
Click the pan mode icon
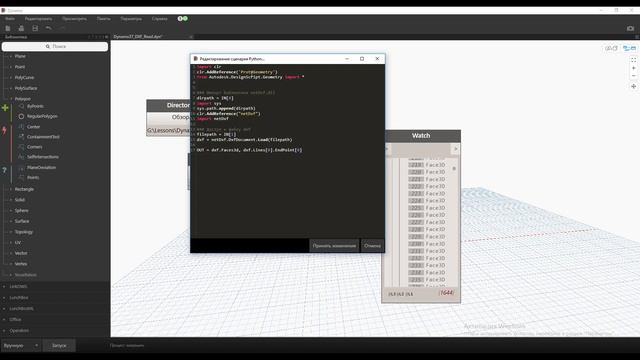pos(633,87)
